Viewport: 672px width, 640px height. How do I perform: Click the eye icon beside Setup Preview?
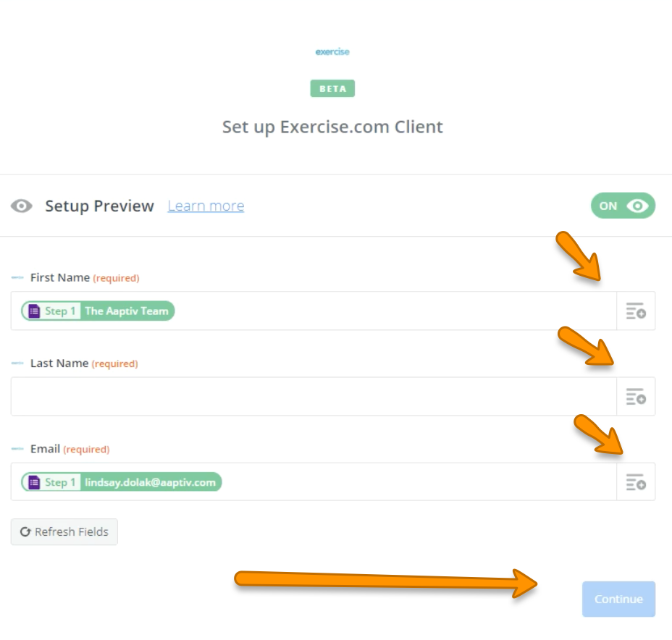(22, 206)
